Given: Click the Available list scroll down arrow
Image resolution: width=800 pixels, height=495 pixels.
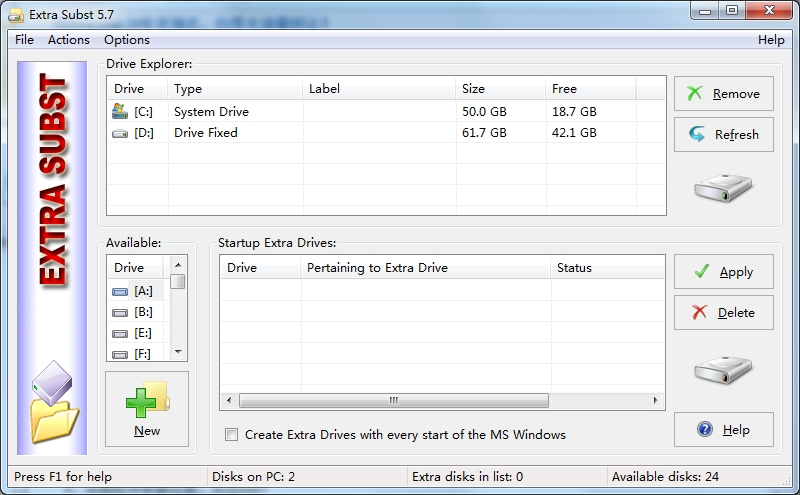Looking at the screenshot, I should point(178,352).
